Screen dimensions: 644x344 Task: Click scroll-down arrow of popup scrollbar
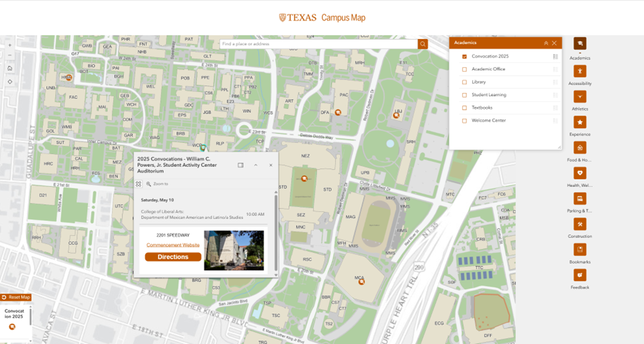pos(276,275)
